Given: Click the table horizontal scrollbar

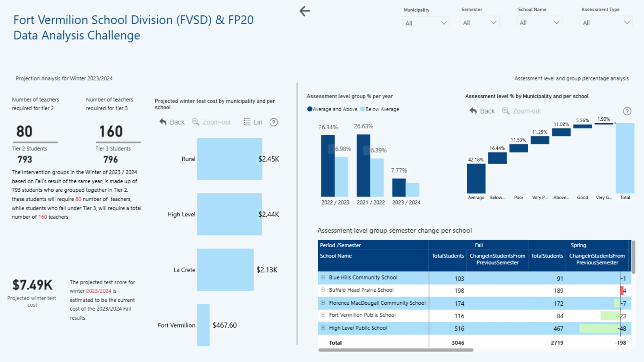Looking at the screenshot, I should pos(396,350).
